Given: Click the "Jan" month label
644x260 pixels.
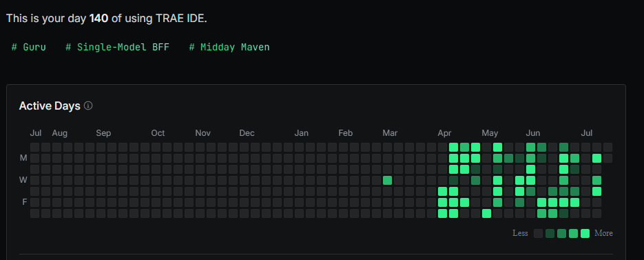Looking at the screenshot, I should point(302,133).
